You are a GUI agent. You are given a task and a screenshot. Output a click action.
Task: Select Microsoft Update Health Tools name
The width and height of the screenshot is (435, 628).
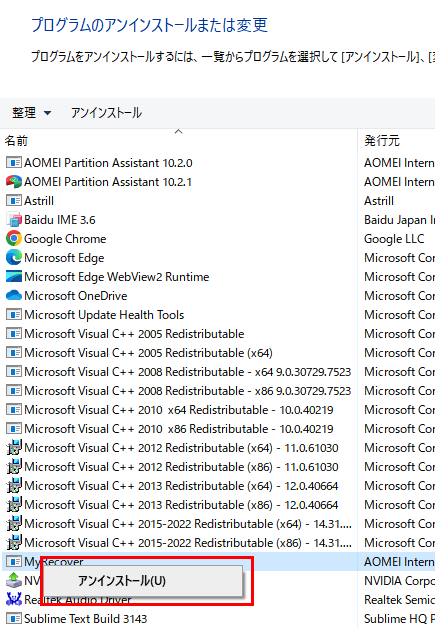tap(104, 315)
